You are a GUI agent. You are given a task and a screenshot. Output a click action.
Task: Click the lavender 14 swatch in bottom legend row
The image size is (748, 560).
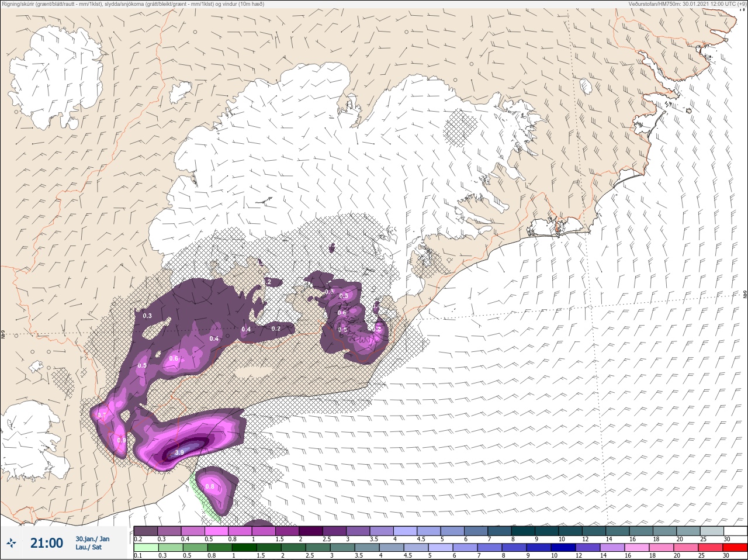[613, 548]
